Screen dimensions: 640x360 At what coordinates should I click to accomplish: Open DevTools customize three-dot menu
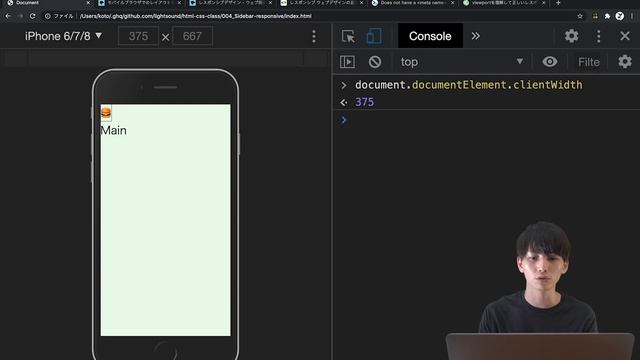tap(598, 36)
